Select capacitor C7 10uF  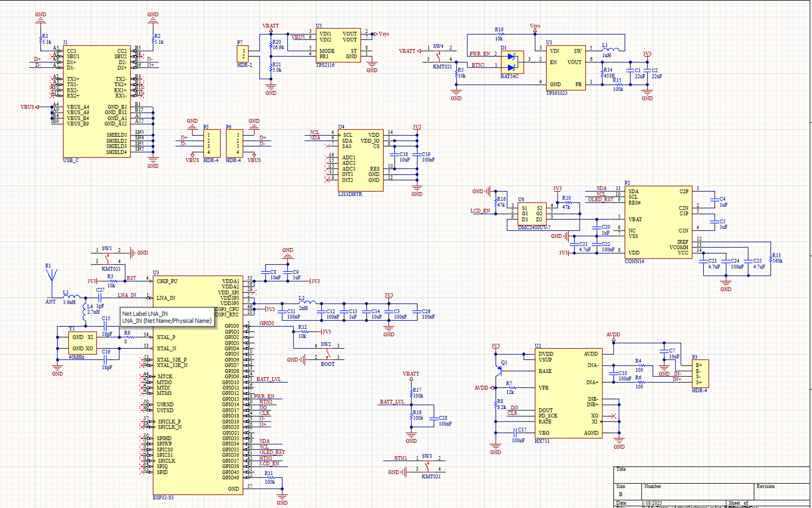click(664, 351)
